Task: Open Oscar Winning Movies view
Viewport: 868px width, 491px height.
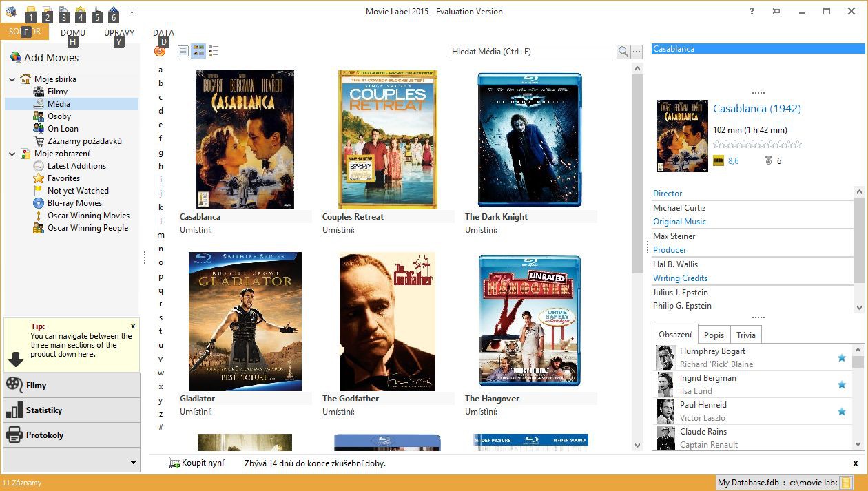Action: click(x=88, y=216)
